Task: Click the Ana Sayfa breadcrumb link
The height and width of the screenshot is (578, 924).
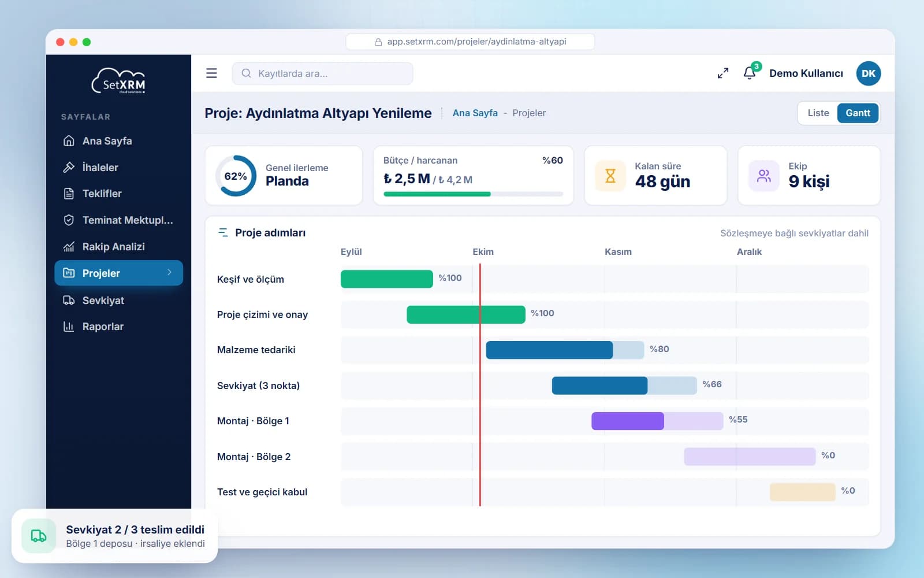Action: click(x=475, y=113)
